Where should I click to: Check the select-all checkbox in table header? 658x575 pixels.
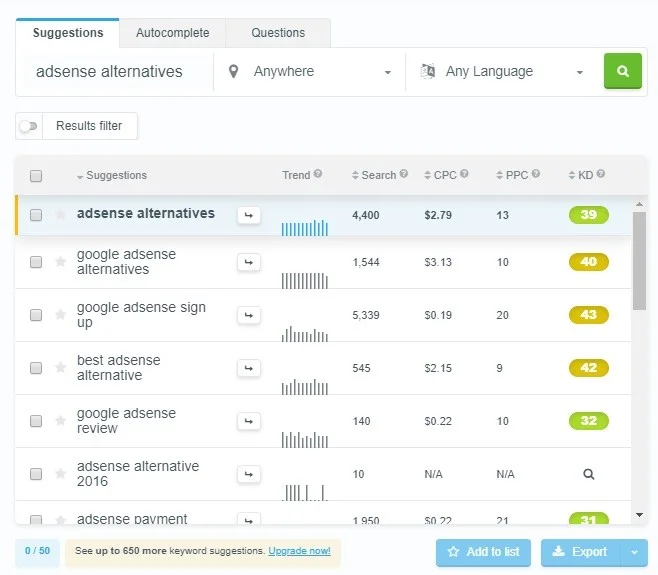point(36,176)
